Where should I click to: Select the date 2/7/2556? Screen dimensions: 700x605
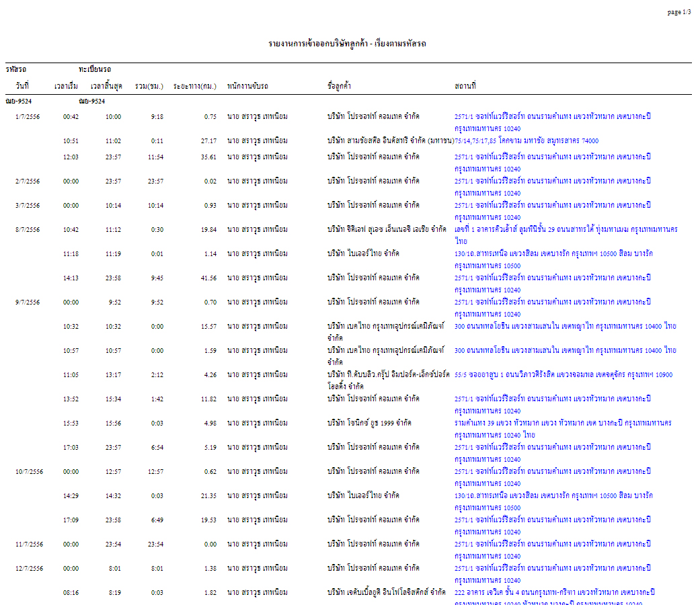(x=27, y=182)
